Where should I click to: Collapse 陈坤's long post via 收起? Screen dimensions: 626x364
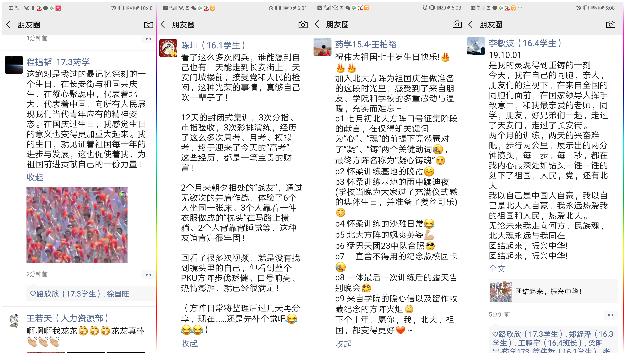[x=189, y=343]
